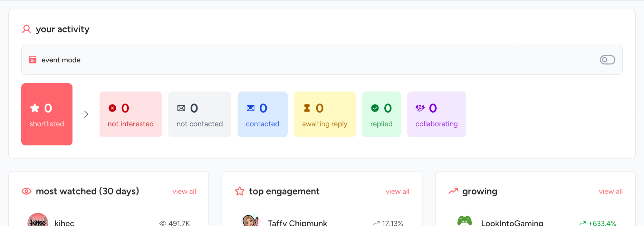Open the kihec channel avatar
The width and height of the screenshot is (644, 226).
point(38,221)
